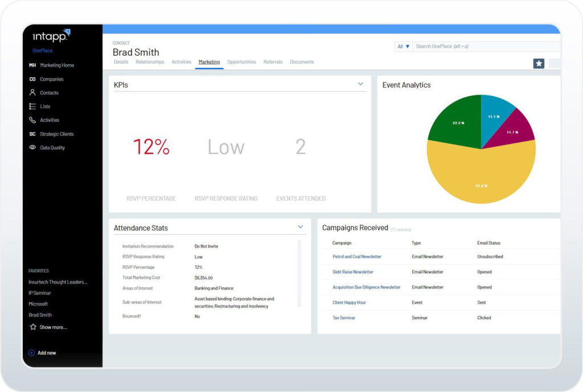
Task: Open the All search scope dropdown
Action: click(403, 46)
